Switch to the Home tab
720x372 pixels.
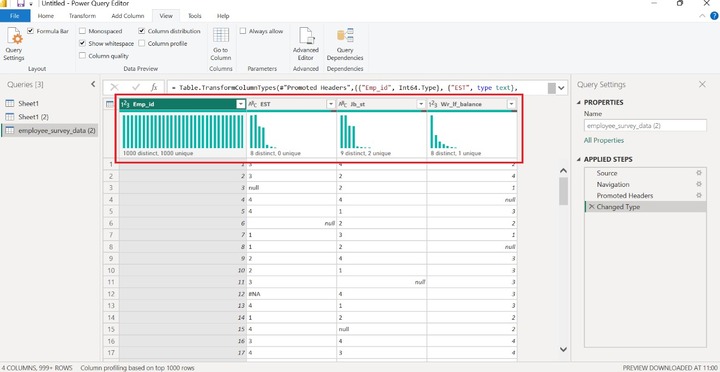click(45, 16)
